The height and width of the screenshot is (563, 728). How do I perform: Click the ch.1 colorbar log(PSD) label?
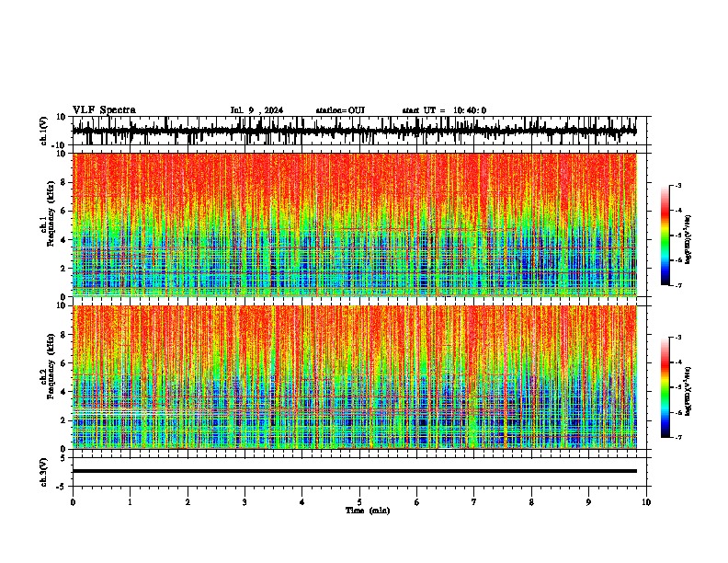click(x=688, y=240)
